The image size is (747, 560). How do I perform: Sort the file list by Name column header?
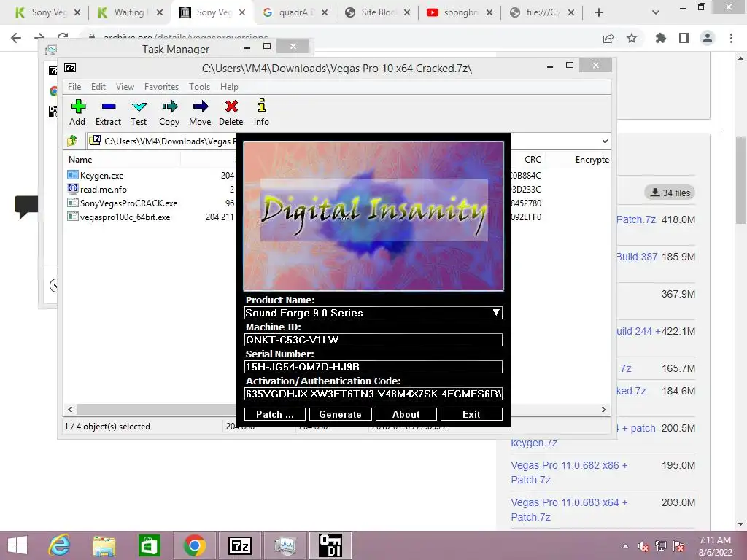[x=80, y=160]
